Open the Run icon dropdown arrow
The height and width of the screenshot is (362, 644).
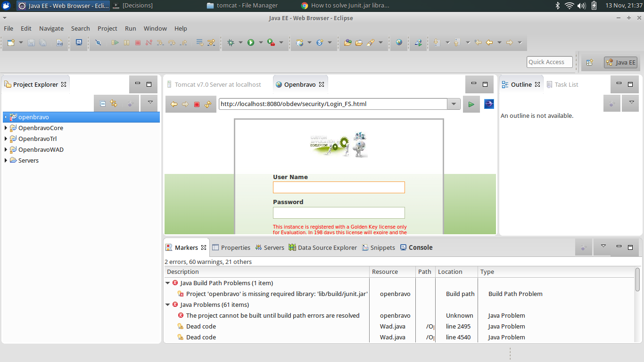[x=260, y=42]
